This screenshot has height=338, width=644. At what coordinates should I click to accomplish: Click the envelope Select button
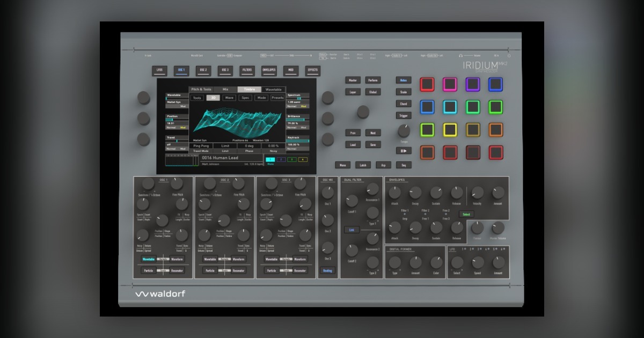click(467, 214)
